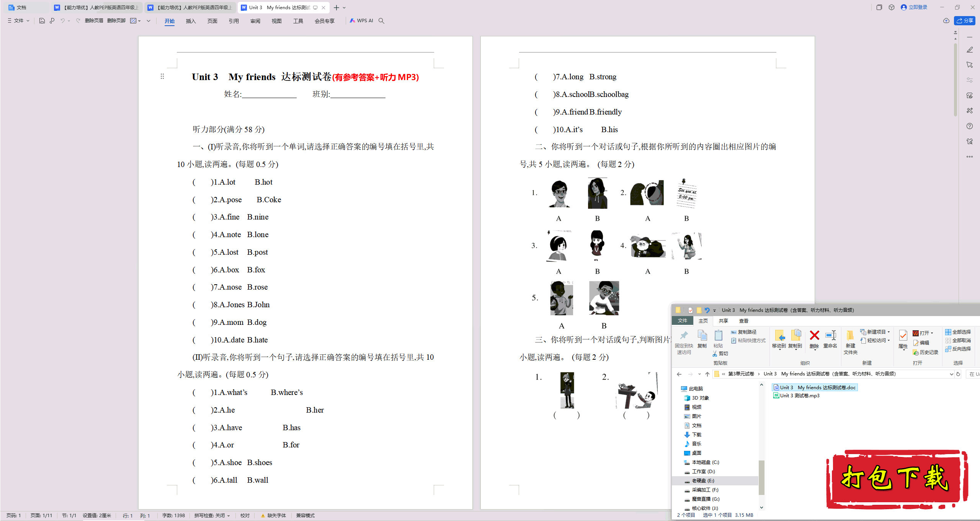Screen dimensions: 980x521
Task: Open the 视图 ribbon tab
Action: click(x=276, y=21)
